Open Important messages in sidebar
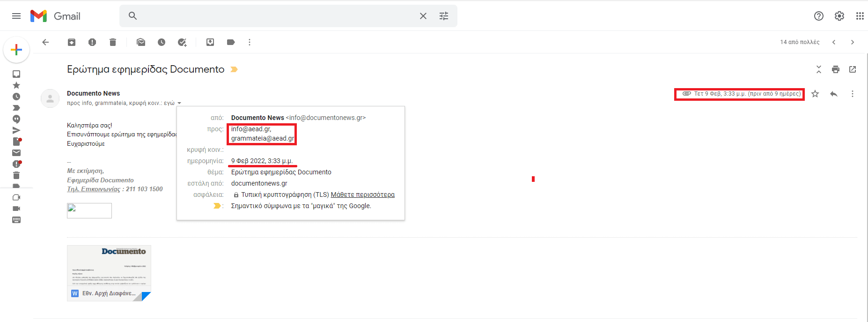Image resolution: width=868 pixels, height=322 pixels. (x=16, y=108)
